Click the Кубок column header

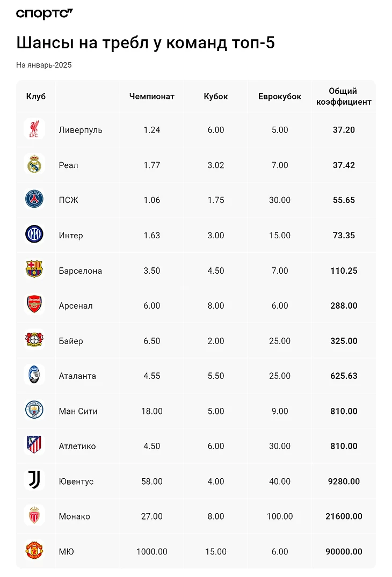click(216, 97)
